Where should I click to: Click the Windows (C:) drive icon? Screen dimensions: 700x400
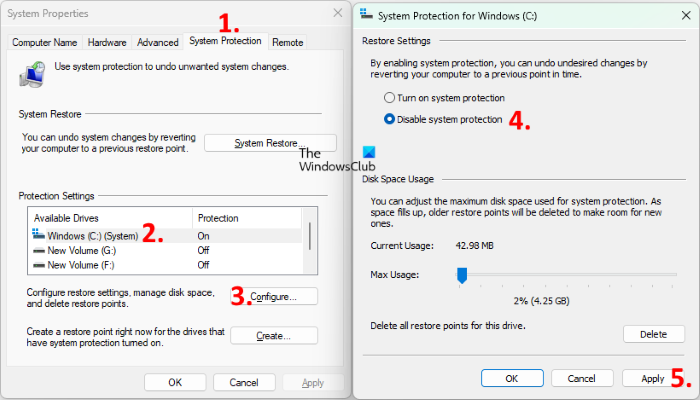(x=40, y=235)
